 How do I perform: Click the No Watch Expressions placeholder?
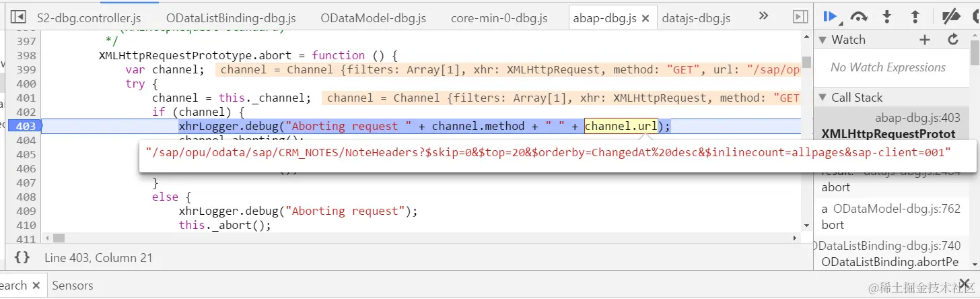pos(888,67)
